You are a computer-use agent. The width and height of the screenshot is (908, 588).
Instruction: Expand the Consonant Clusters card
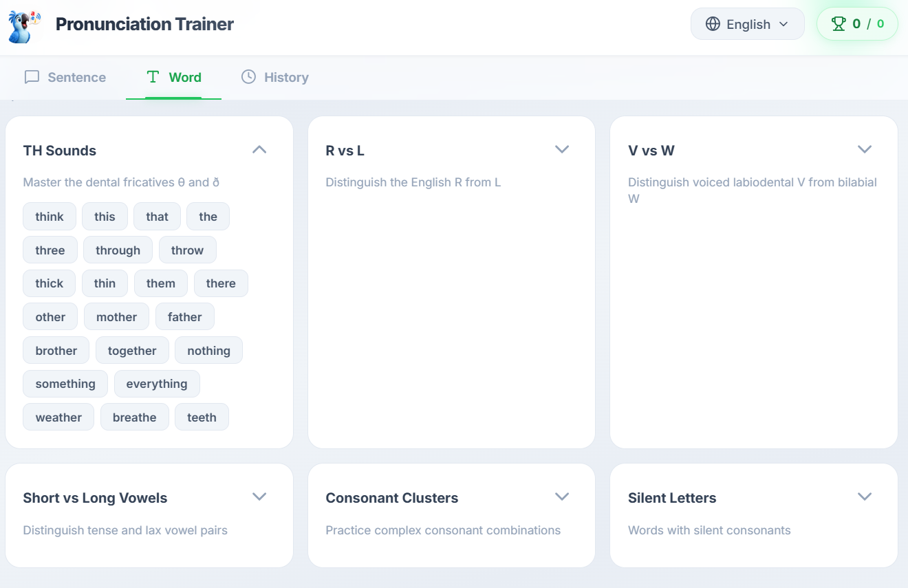pyautogui.click(x=562, y=497)
